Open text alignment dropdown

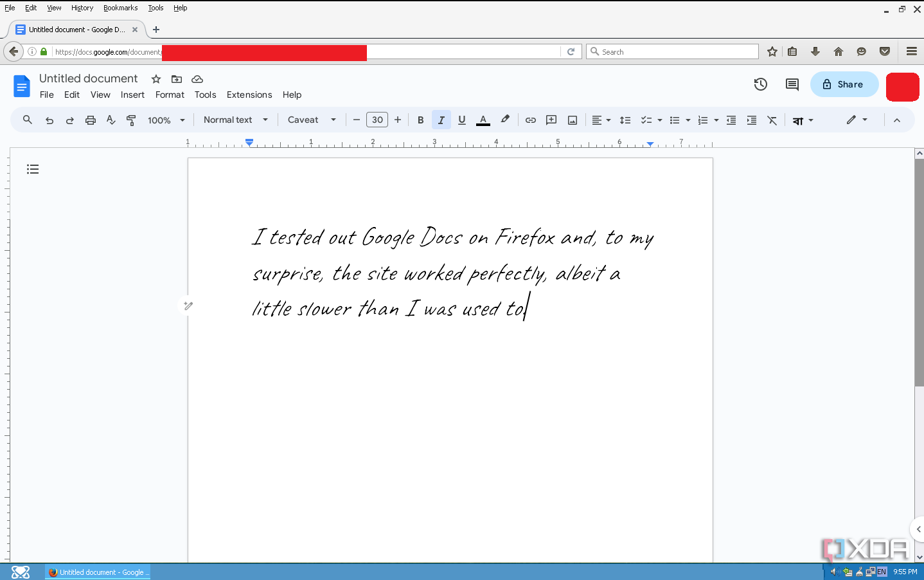point(601,120)
